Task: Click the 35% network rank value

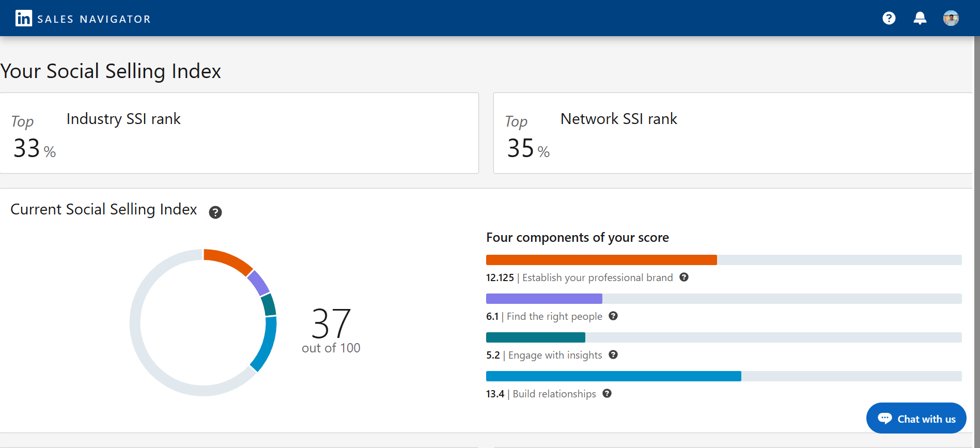Action: [x=528, y=149]
